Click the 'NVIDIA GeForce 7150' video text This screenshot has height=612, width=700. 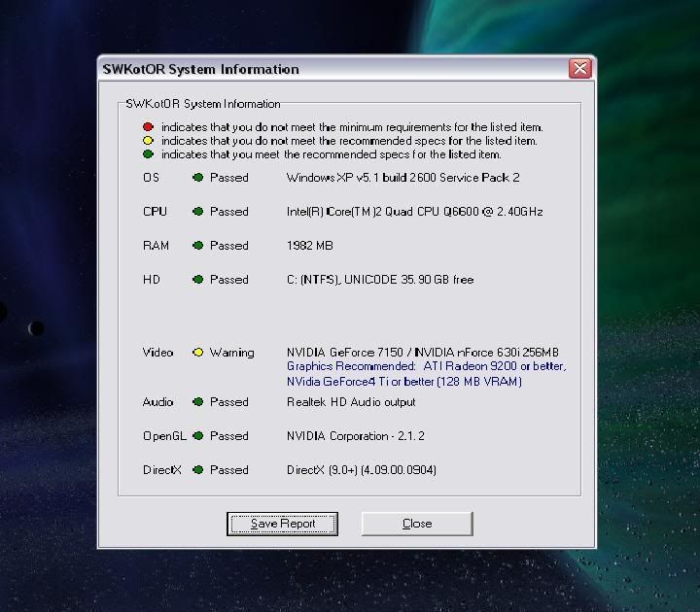[344, 353]
